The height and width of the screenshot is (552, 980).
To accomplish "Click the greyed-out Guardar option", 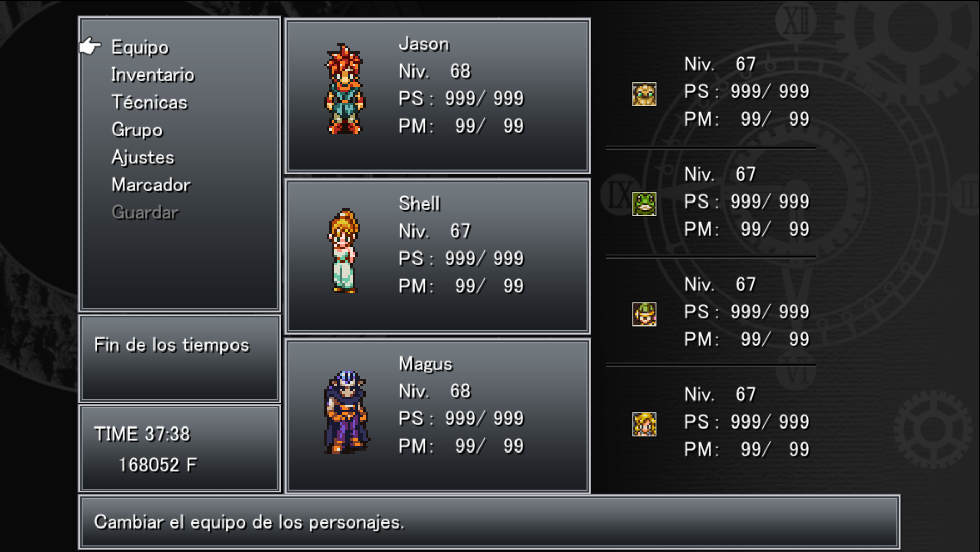I will [145, 212].
